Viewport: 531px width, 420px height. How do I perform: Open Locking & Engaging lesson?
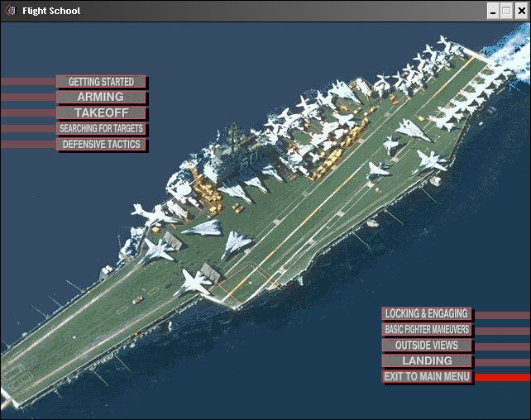pyautogui.click(x=427, y=313)
